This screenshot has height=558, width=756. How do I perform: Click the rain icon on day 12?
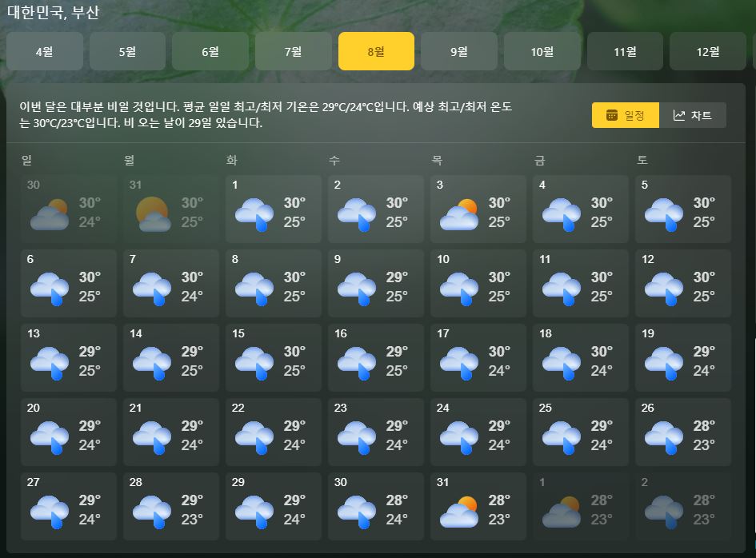[x=663, y=289]
